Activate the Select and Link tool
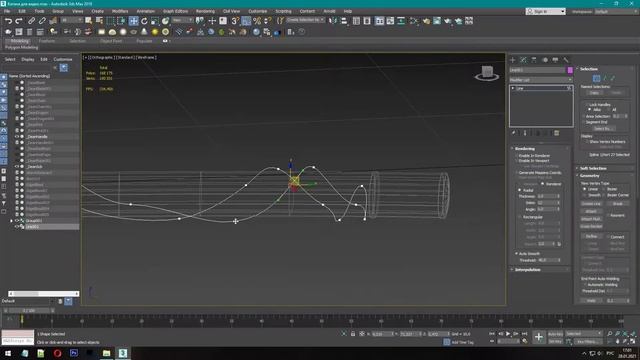The width and height of the screenshot is (640, 360). click(31, 21)
